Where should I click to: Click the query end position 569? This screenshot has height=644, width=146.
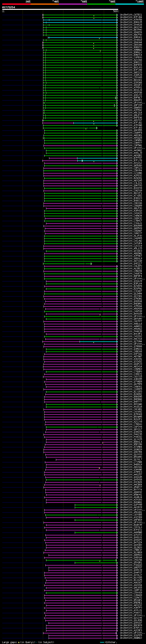(115, 11)
